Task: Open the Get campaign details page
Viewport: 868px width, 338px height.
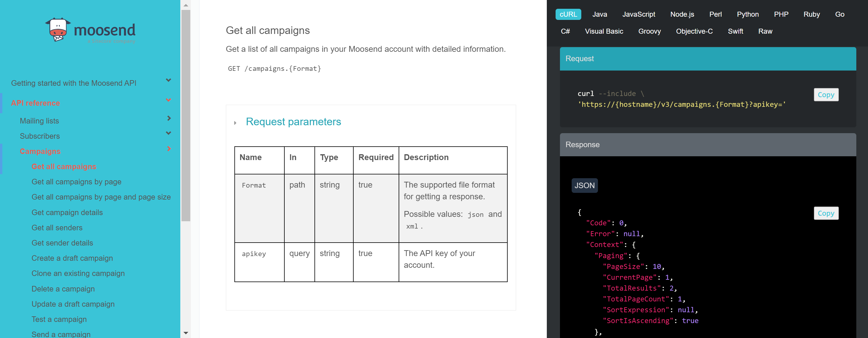Action: 67,212
